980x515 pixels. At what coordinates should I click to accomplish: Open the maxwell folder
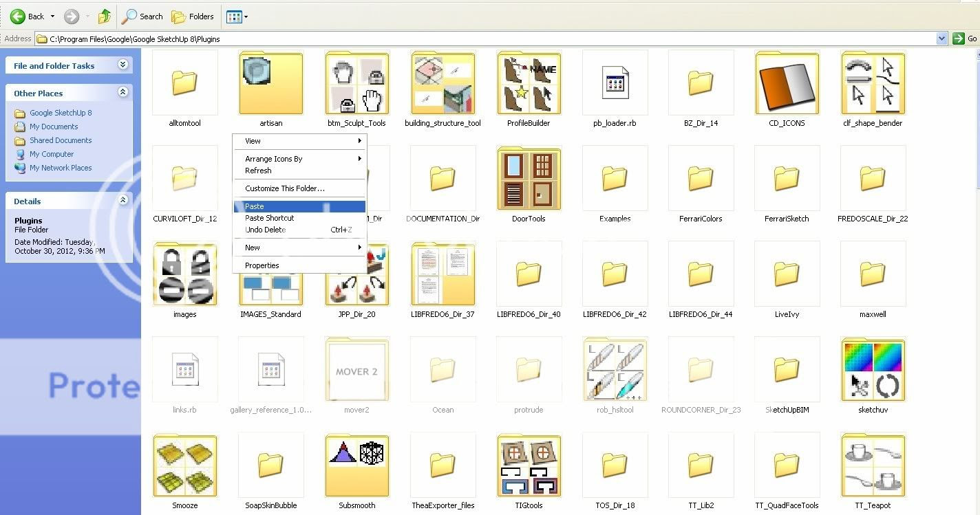[x=873, y=274]
